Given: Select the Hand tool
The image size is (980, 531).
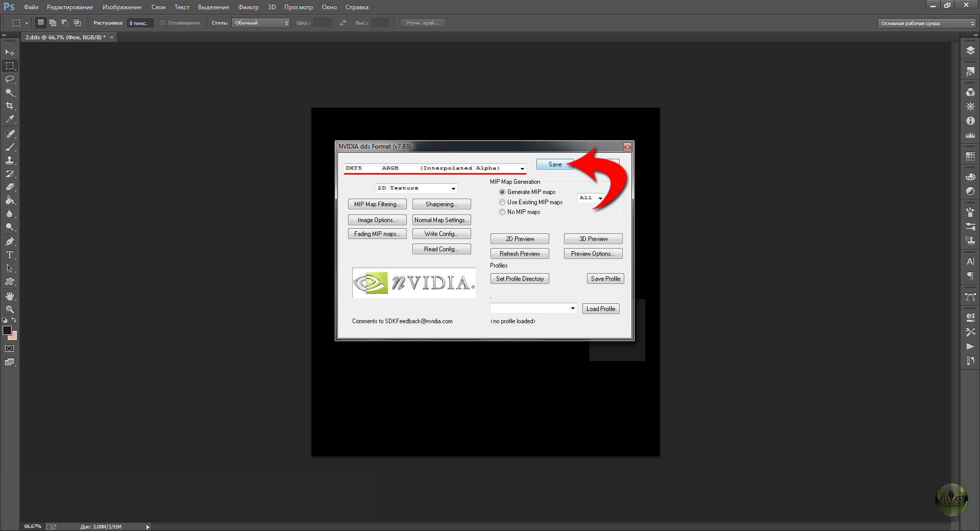Looking at the screenshot, I should [10, 296].
